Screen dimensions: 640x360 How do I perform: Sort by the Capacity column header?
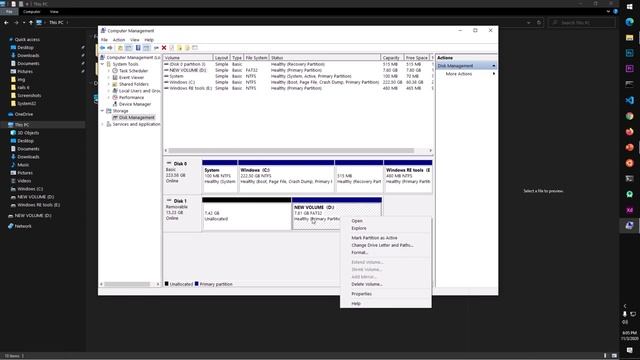pos(392,58)
